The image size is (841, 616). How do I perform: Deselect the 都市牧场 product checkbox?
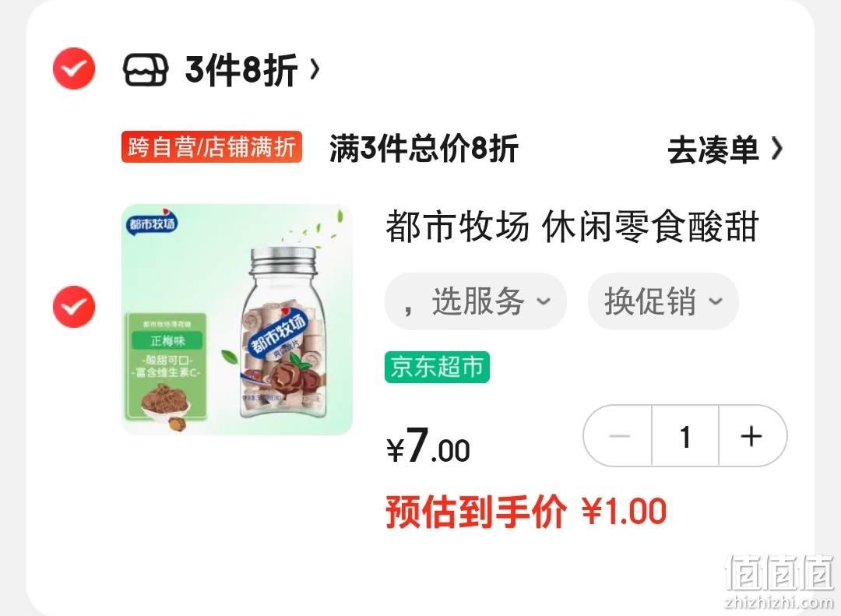73,306
